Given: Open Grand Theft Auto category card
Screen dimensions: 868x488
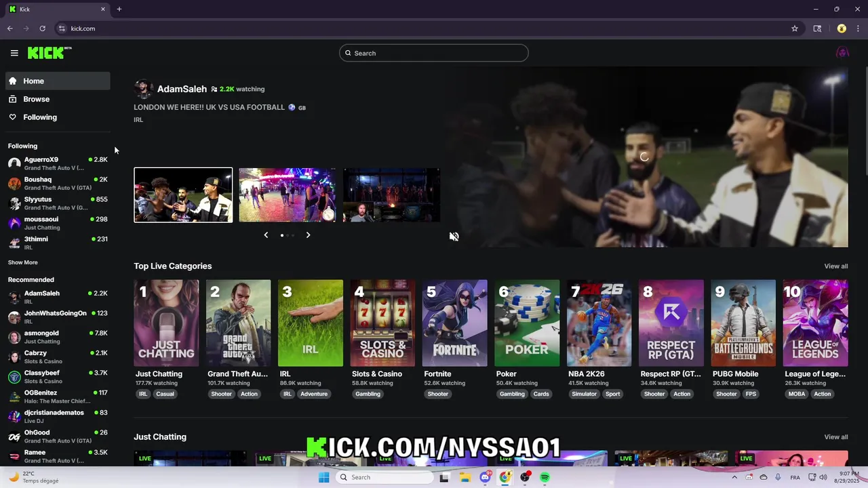Looking at the screenshot, I should pyautogui.click(x=238, y=323).
